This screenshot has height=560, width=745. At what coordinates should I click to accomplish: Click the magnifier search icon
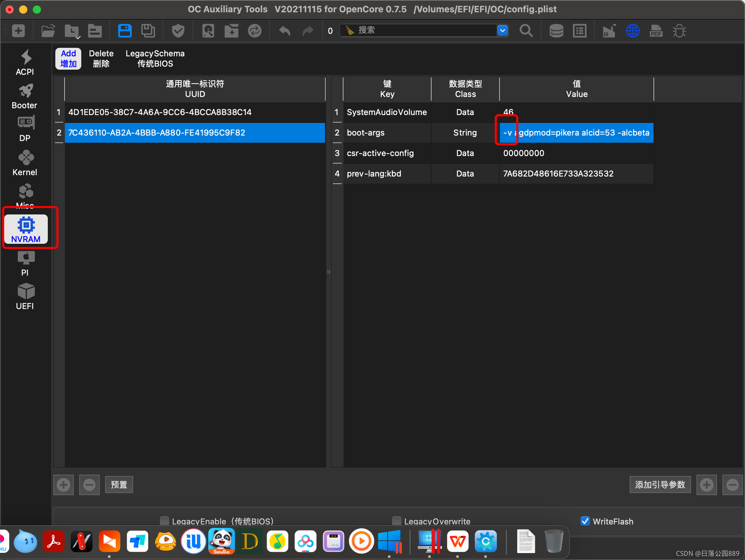point(526,31)
